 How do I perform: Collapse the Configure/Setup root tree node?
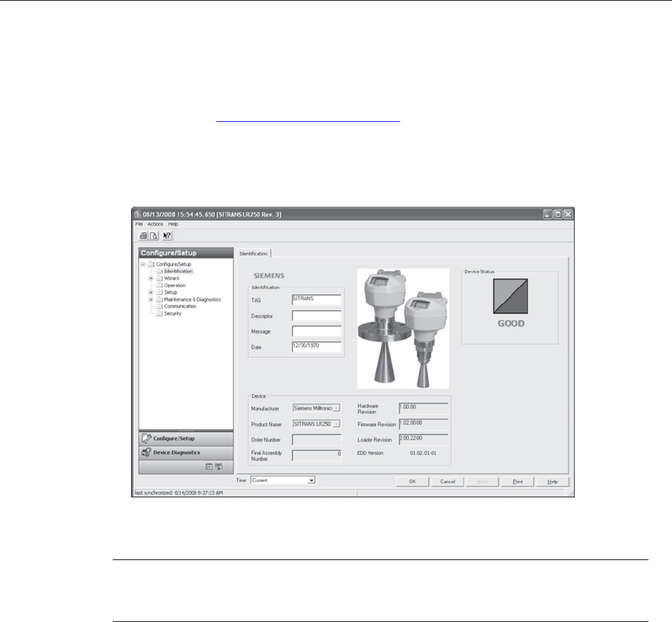point(143,264)
